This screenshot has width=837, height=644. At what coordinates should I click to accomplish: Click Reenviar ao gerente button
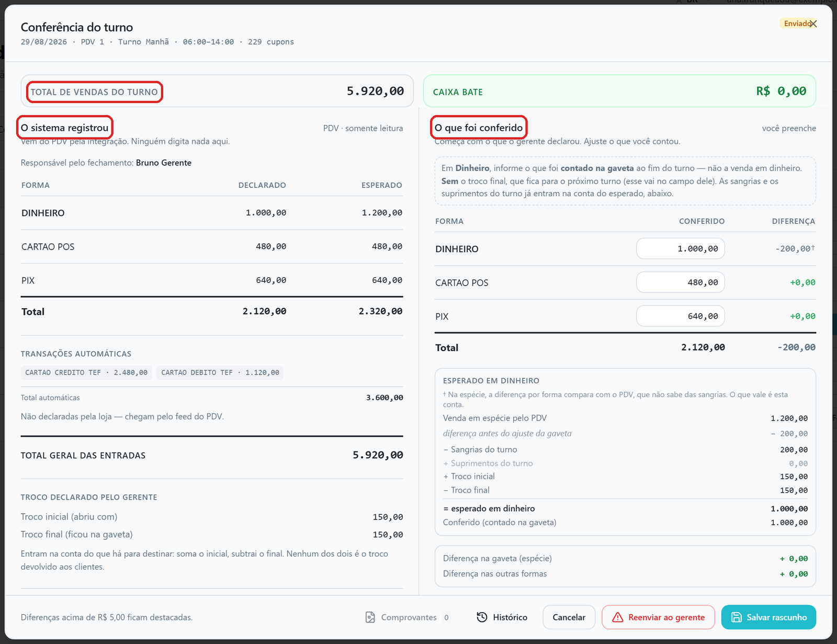click(x=658, y=617)
